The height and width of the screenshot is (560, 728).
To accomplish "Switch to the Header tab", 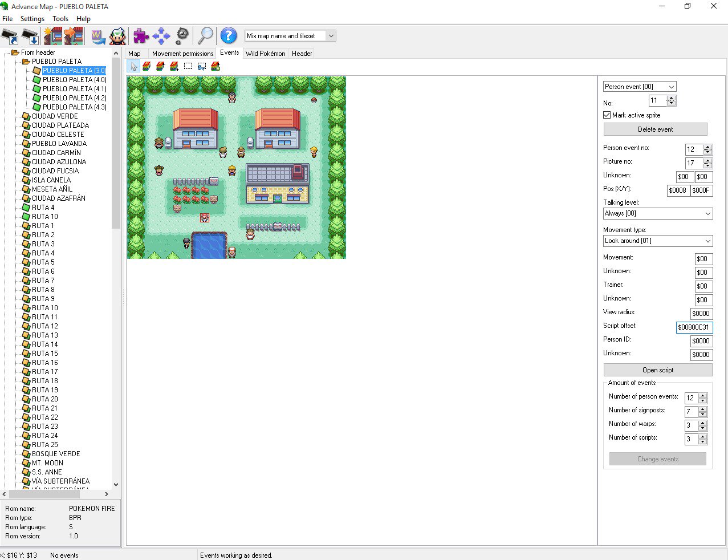I will [302, 54].
